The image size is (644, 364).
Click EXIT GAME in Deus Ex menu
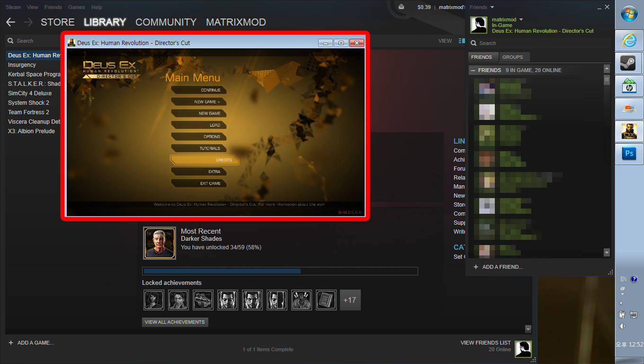[x=199, y=183]
